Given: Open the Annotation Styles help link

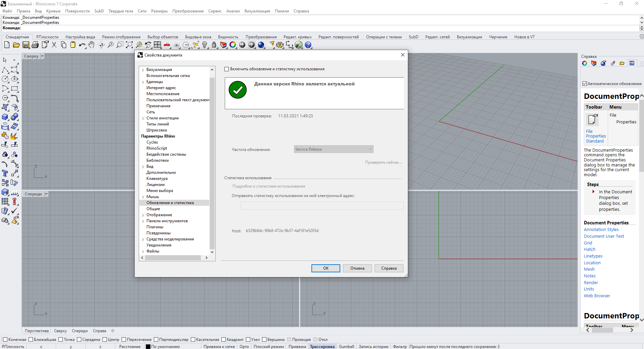Looking at the screenshot, I should [601, 230].
